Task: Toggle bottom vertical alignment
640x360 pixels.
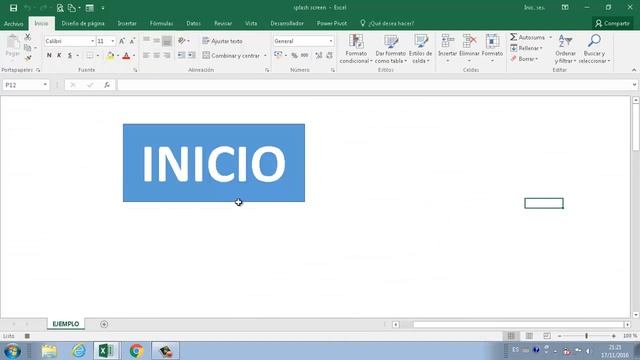Action: pyautogui.click(x=167, y=41)
